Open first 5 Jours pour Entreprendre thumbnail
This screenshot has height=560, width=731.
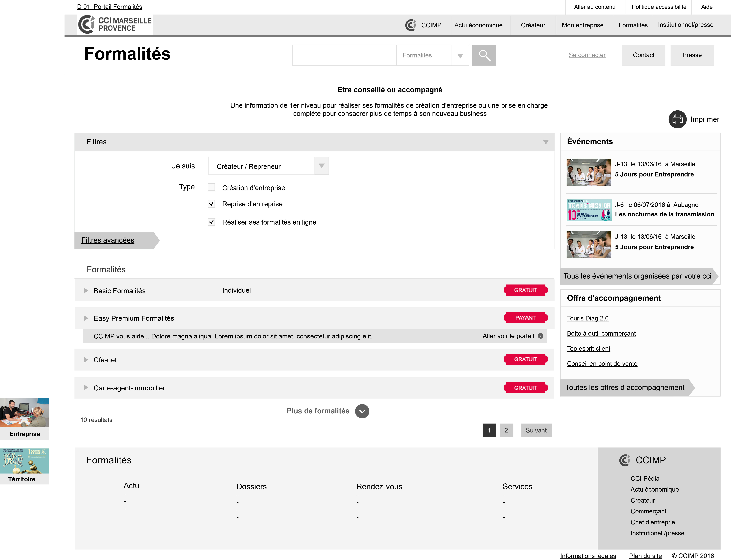[x=589, y=172]
